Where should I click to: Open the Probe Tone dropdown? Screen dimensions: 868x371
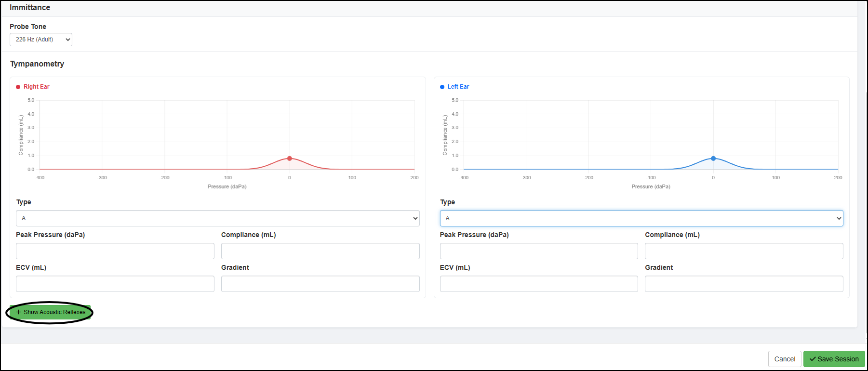(x=40, y=40)
